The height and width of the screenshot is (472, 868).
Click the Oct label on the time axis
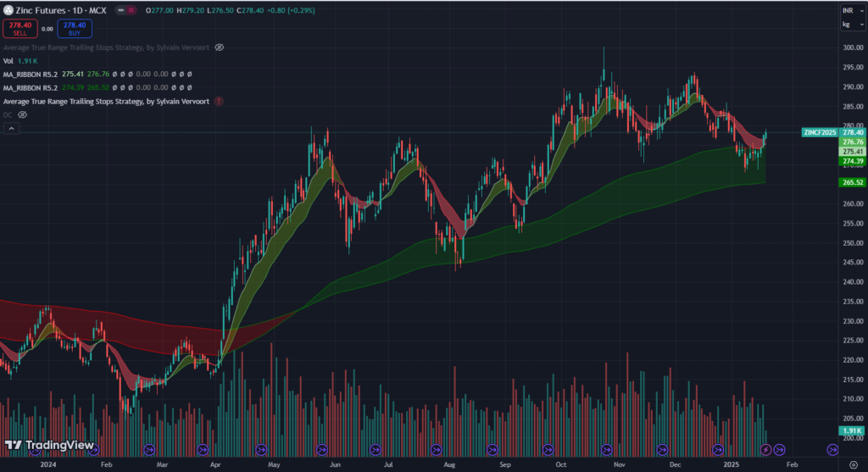pyautogui.click(x=561, y=465)
